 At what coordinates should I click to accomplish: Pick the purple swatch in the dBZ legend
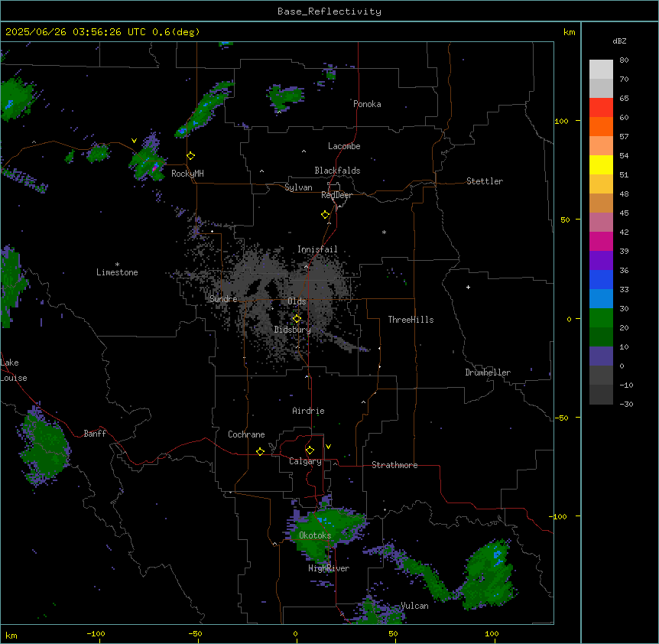pos(601,260)
